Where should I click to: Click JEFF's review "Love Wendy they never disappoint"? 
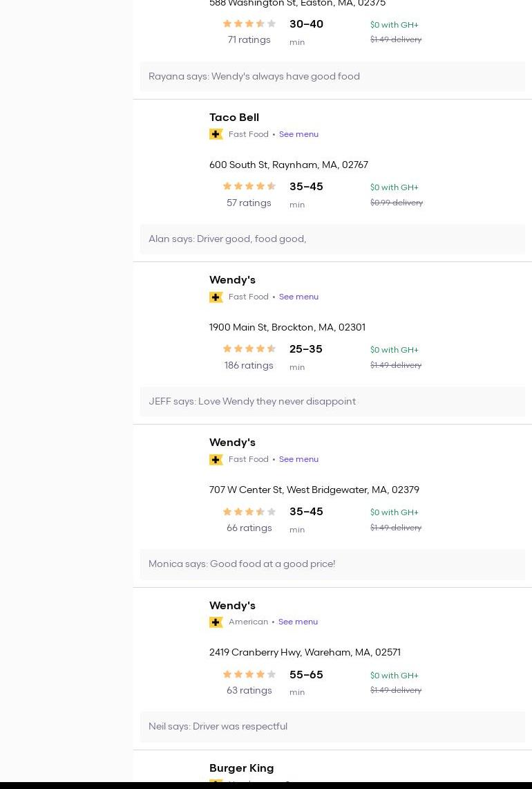tap(252, 402)
